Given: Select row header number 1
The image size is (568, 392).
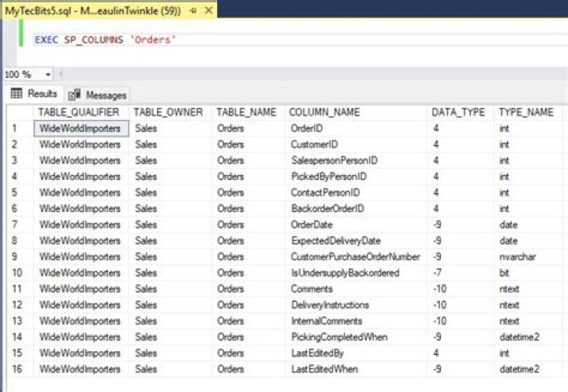Looking at the screenshot, I should click(20, 129).
